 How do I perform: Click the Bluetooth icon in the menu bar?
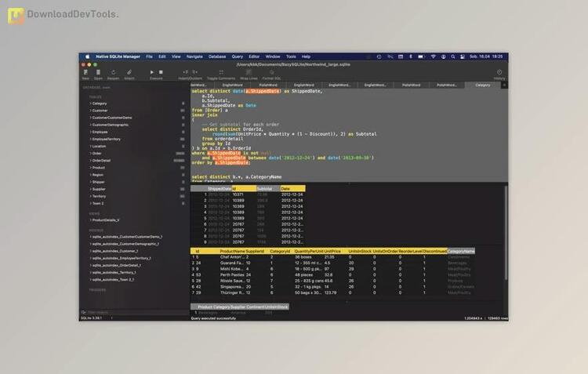click(x=411, y=56)
